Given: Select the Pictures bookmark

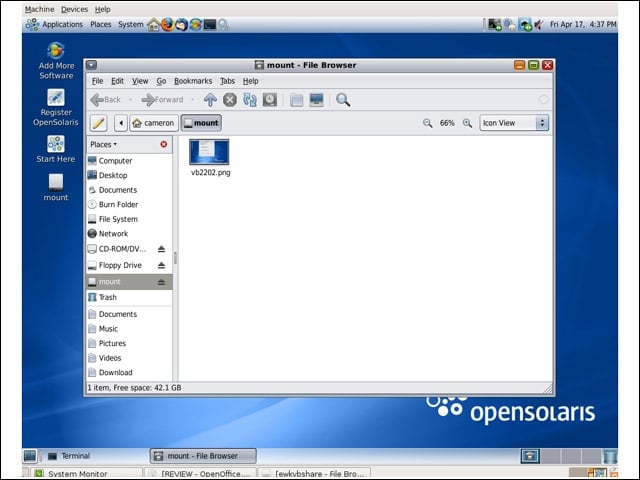Looking at the screenshot, I should click(129, 343).
